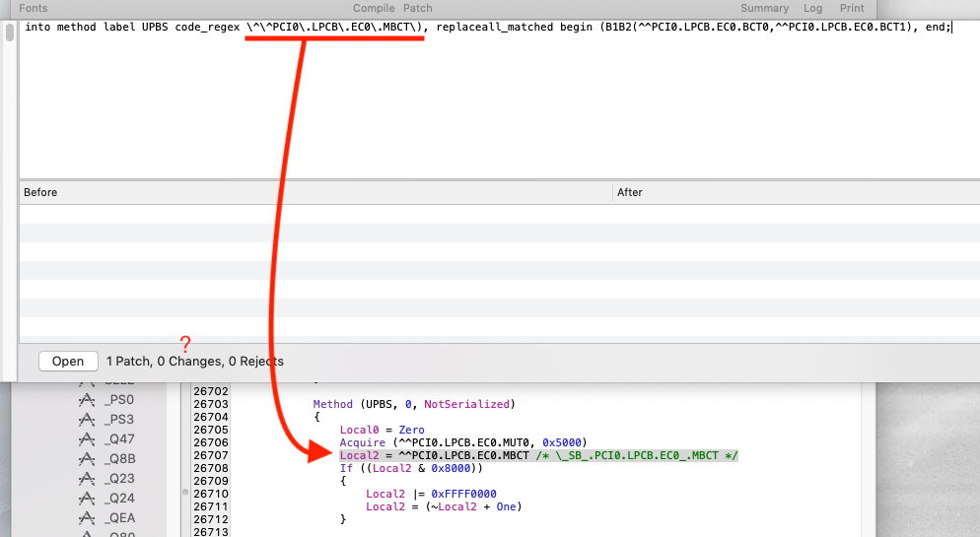The width and height of the screenshot is (980, 537).
Task: Click the After column header
Action: 797,192
